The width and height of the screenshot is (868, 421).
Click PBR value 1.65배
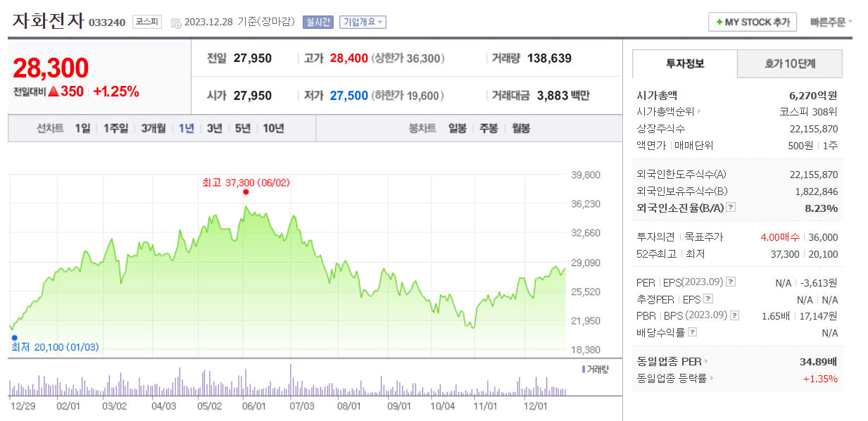pyautogui.click(x=774, y=315)
